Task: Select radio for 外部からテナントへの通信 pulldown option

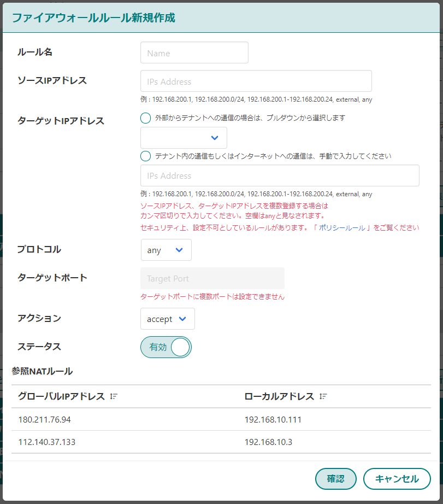Action: [145, 118]
